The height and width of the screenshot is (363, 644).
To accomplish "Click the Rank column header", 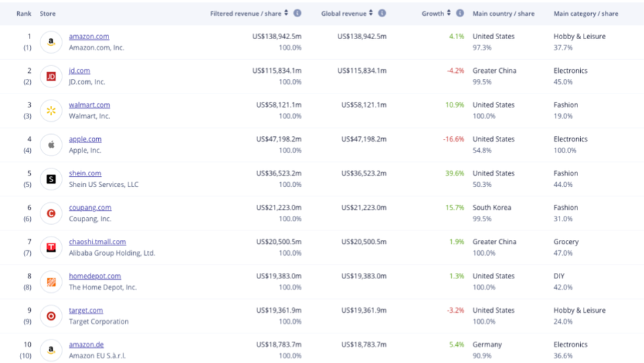I will pos(24,14).
